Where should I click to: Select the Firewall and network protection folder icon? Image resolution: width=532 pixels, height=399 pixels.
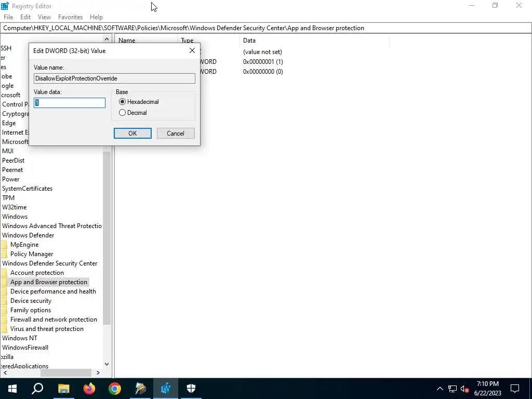[4, 320]
